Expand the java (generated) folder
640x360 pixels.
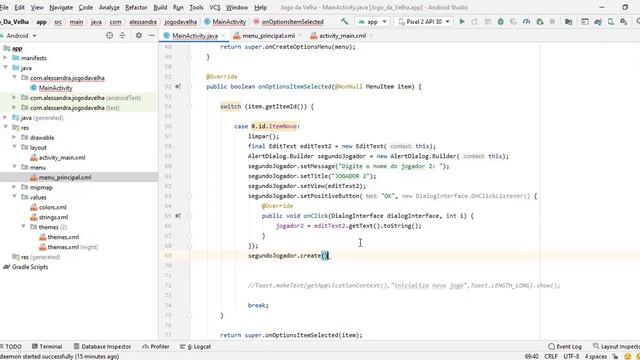pos(5,118)
